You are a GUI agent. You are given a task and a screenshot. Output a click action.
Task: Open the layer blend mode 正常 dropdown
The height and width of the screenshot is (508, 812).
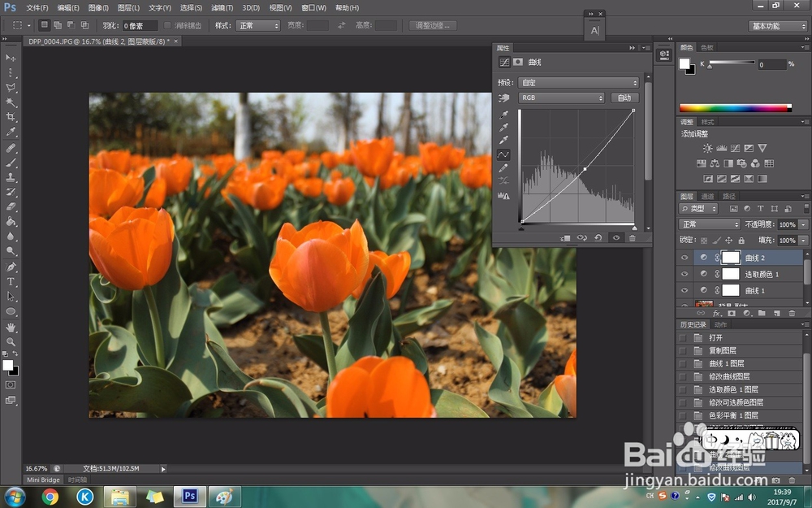point(710,224)
